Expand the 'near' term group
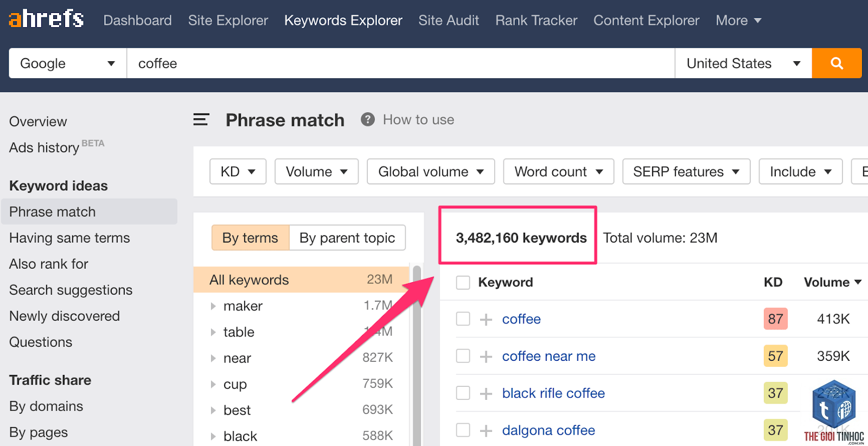Screen dimensions: 868x446 (x=213, y=358)
